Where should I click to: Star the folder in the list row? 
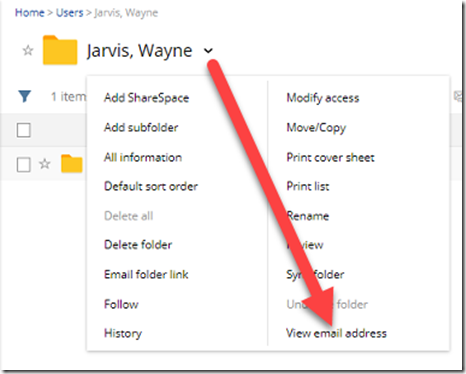coord(45,164)
